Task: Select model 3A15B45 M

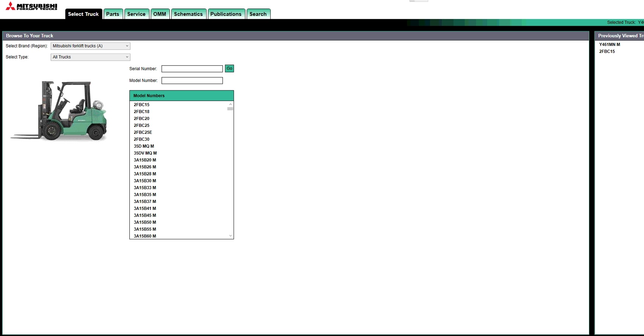Action: click(145, 215)
